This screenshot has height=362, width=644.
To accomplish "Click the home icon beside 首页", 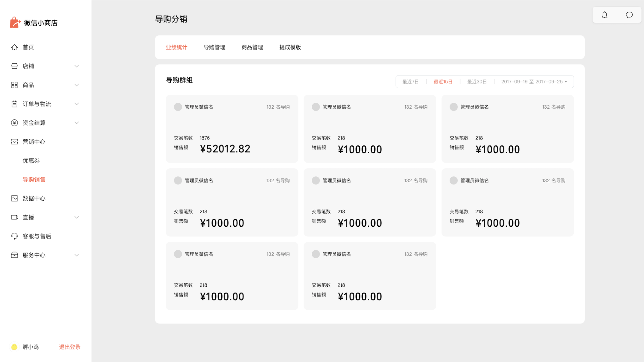I will pyautogui.click(x=15, y=47).
